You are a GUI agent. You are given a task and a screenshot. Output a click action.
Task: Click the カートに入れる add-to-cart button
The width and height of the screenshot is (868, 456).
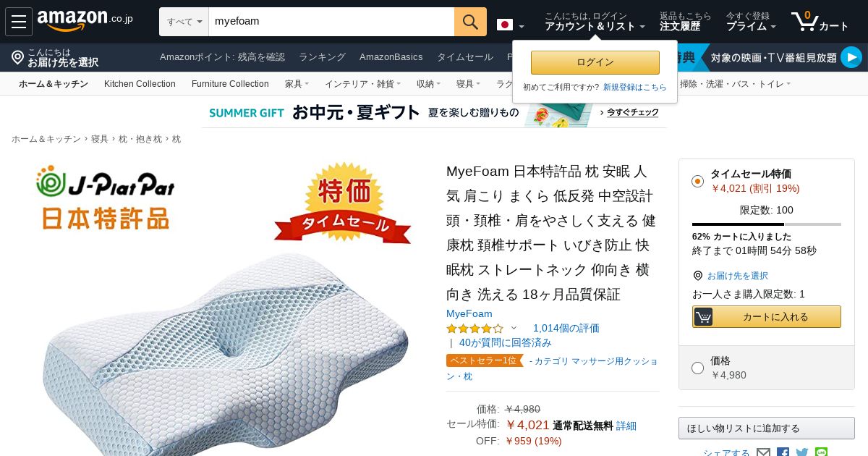pyautogui.click(x=767, y=316)
